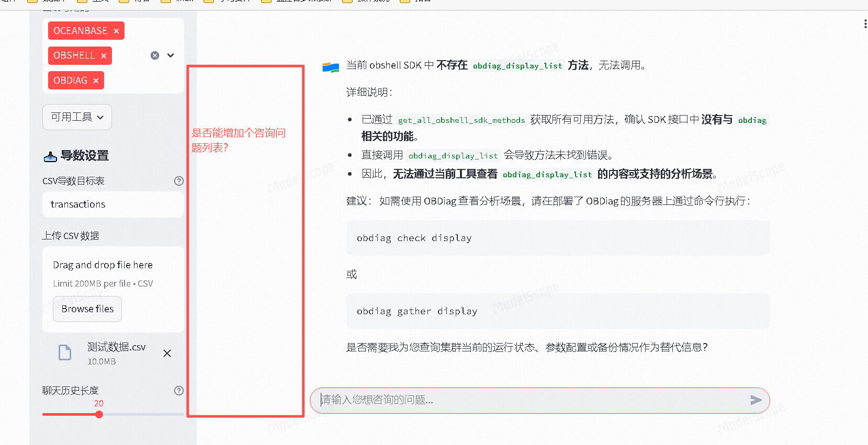The height and width of the screenshot is (445, 868).
Task: Click the Limit 200MB per file text
Action: [x=103, y=283]
